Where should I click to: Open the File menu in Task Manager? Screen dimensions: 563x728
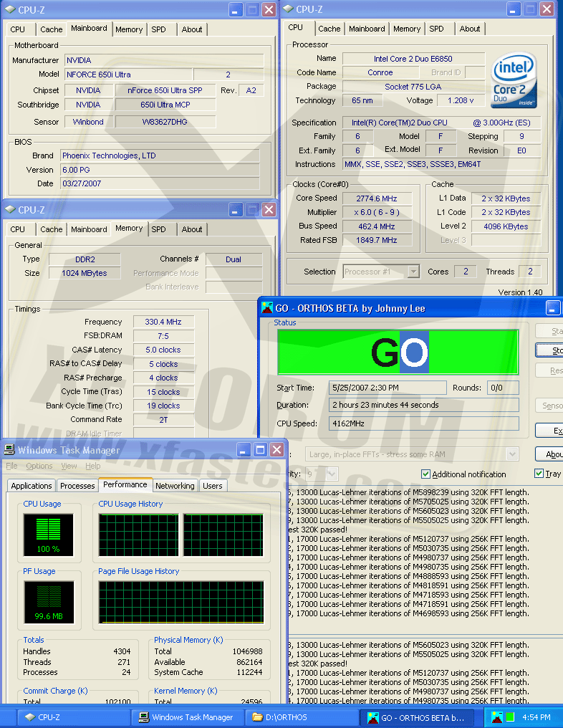[x=11, y=466]
